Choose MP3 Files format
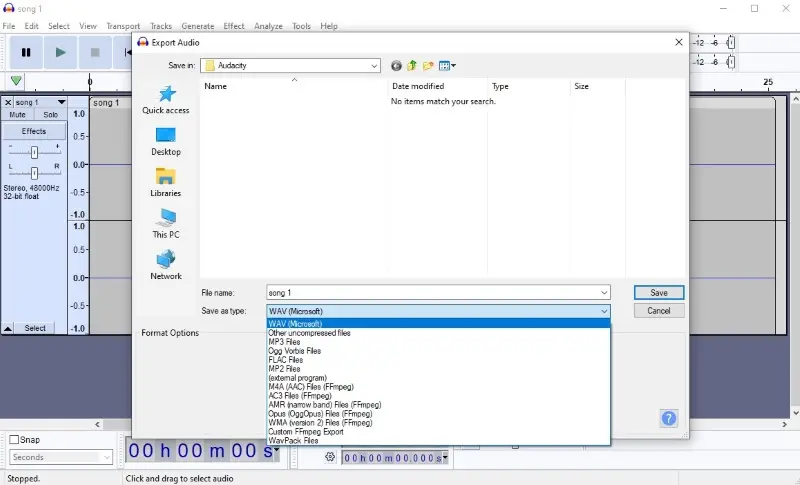The width and height of the screenshot is (800, 485). coord(438,342)
